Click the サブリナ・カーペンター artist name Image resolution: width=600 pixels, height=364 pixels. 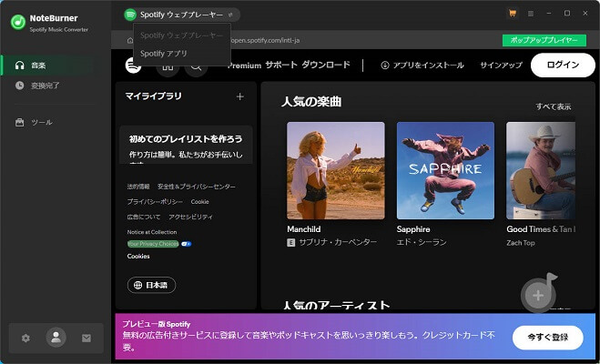[x=338, y=242]
